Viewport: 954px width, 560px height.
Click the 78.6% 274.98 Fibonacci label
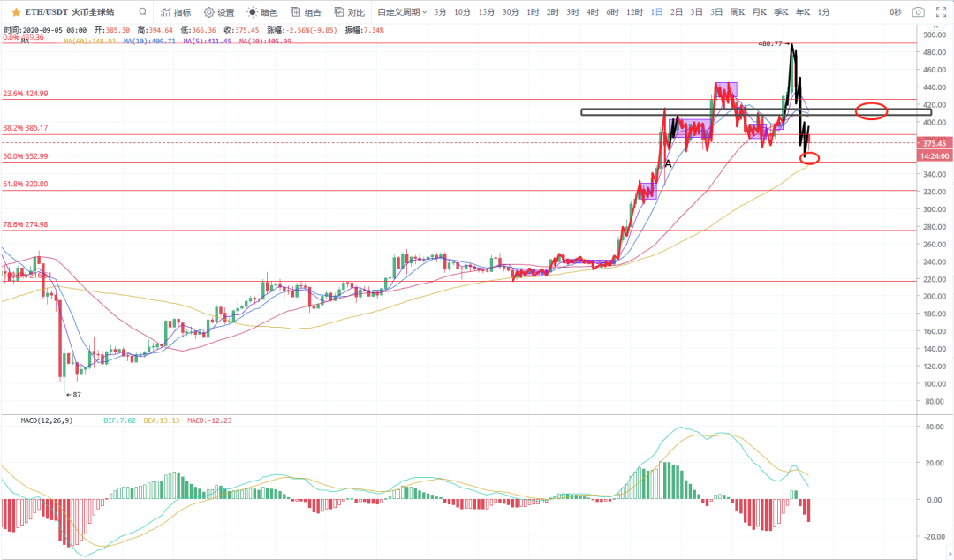point(26,224)
